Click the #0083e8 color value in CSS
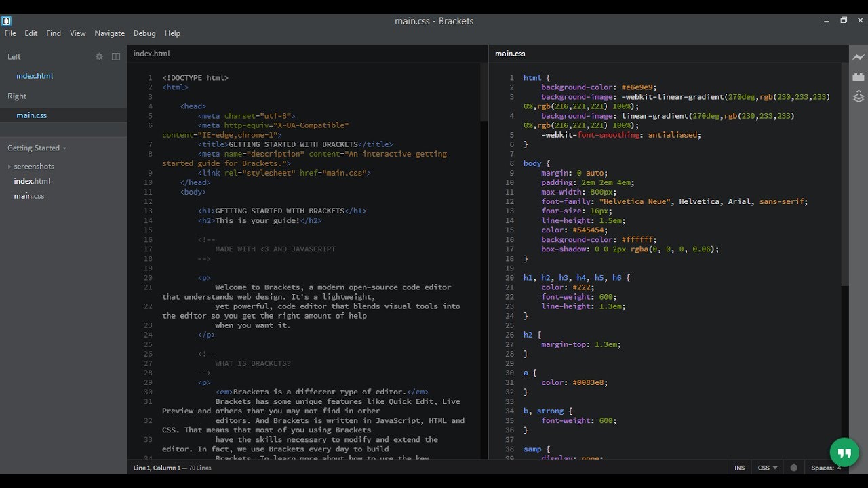868x488 pixels. tap(590, 382)
